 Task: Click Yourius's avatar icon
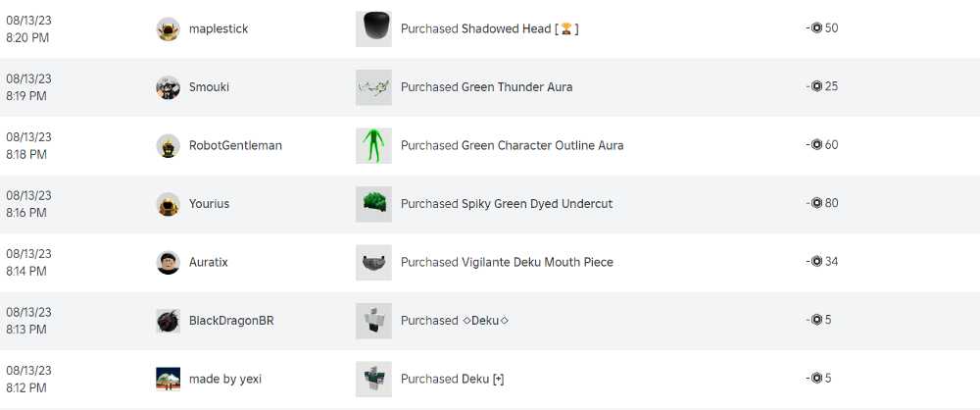tap(168, 204)
